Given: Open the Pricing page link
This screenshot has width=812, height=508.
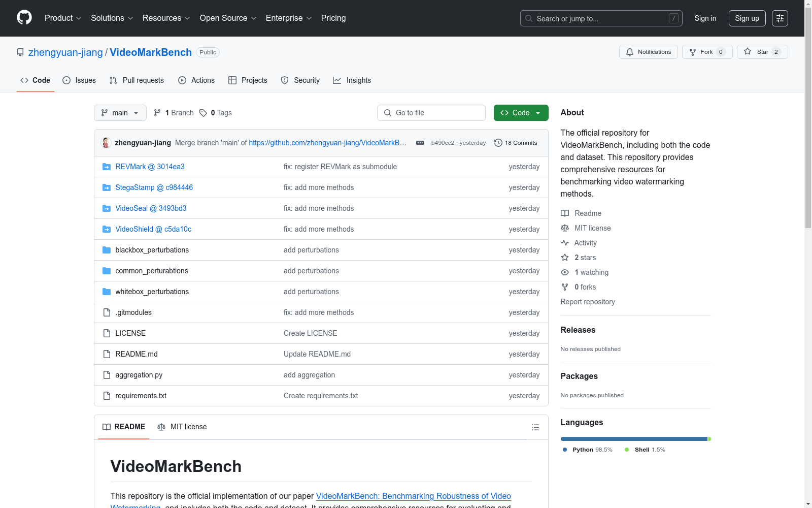Looking at the screenshot, I should tap(333, 18).
